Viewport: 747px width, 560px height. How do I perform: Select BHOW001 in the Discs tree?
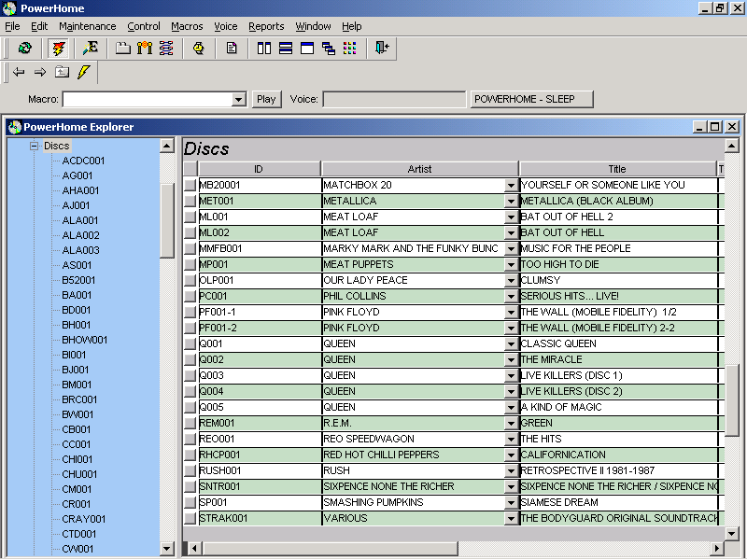(84, 340)
